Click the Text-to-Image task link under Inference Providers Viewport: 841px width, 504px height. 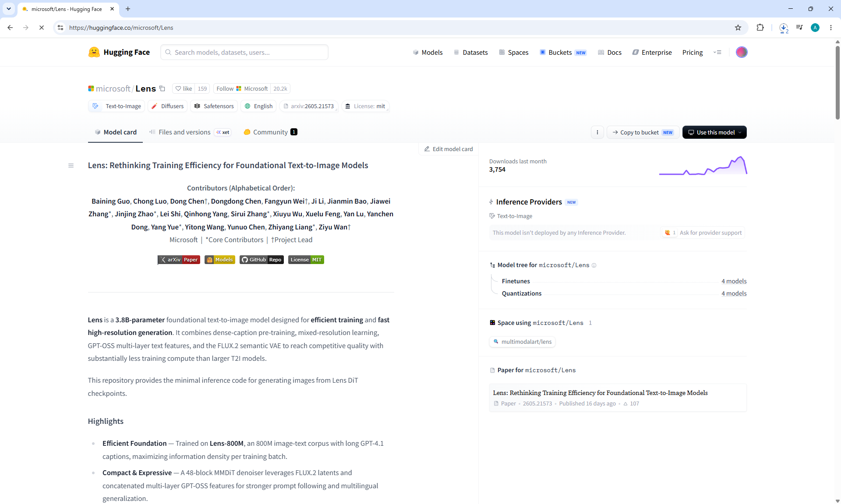tap(511, 216)
